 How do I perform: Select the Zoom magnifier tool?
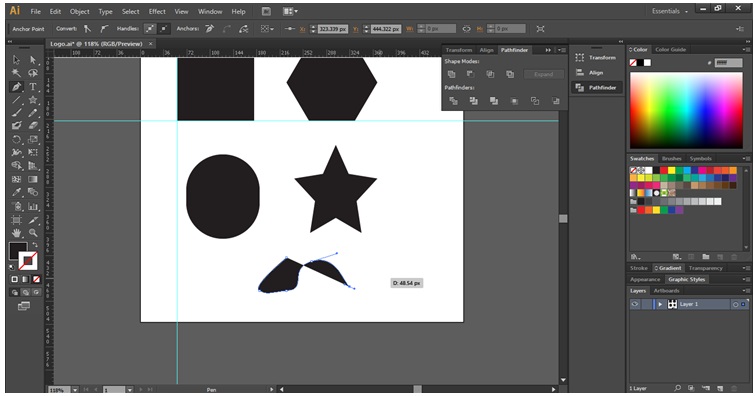click(33, 233)
